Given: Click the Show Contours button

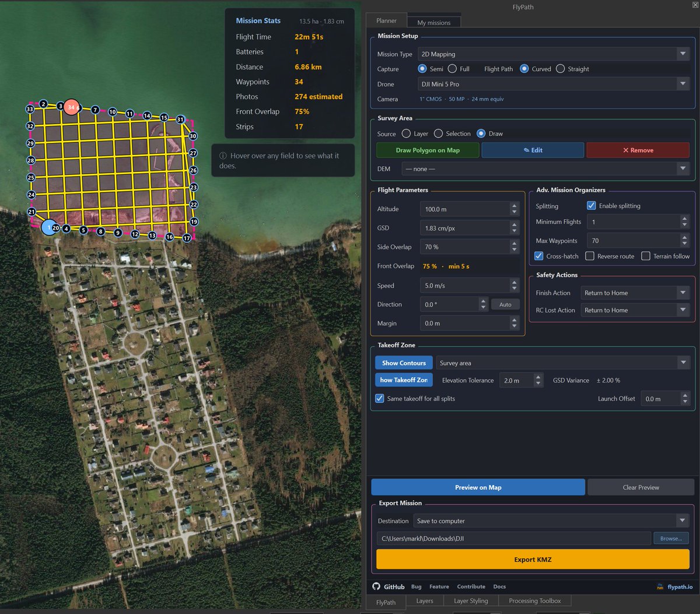Looking at the screenshot, I should coord(404,363).
